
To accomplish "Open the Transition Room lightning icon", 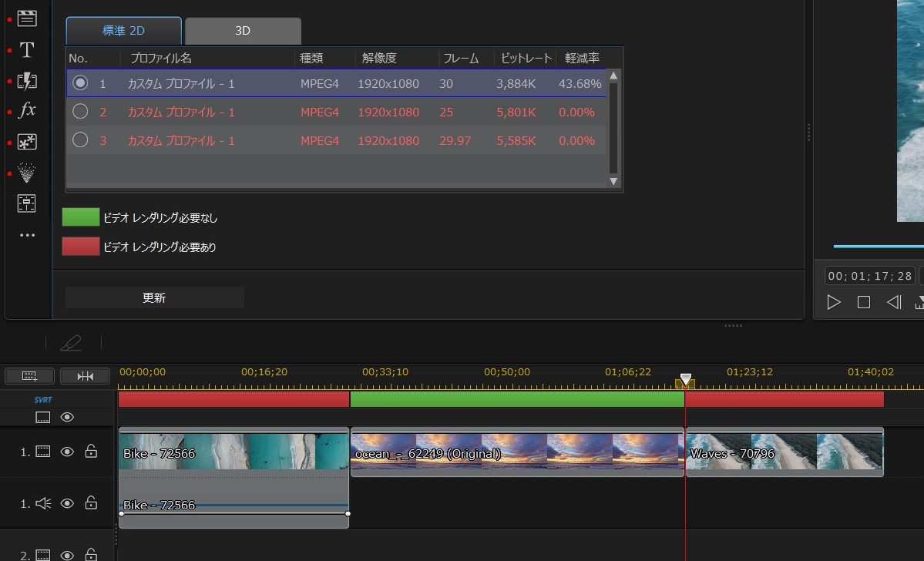I will [27, 81].
